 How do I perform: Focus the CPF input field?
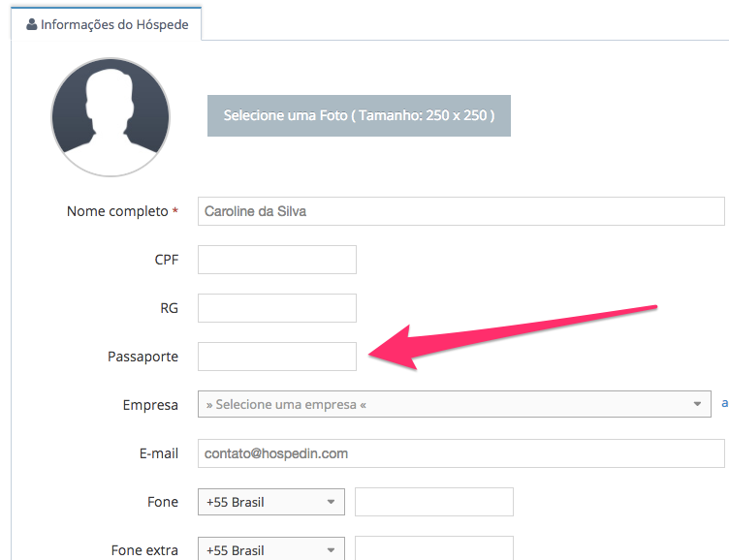pos(277,260)
